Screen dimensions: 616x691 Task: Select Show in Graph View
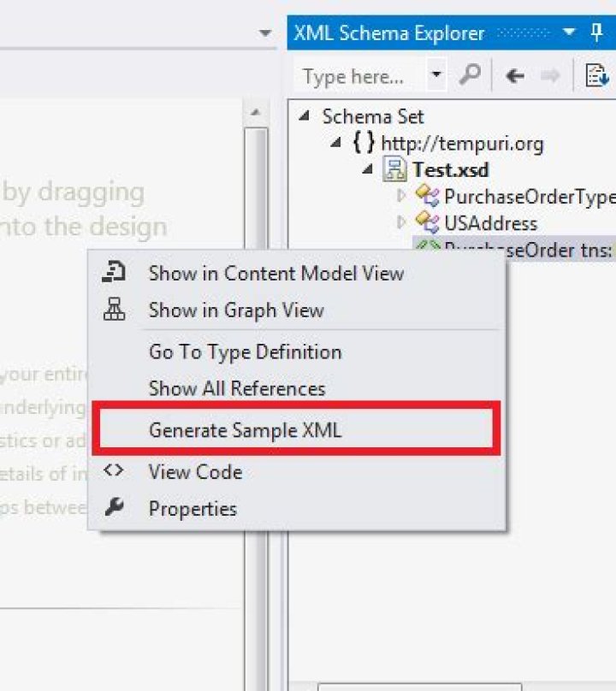[236, 310]
